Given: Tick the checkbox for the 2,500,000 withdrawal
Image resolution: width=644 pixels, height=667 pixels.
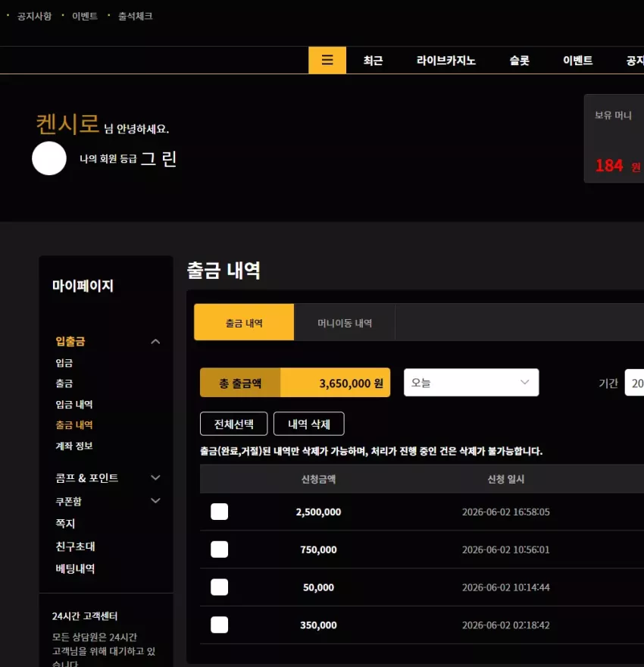Looking at the screenshot, I should tap(220, 512).
